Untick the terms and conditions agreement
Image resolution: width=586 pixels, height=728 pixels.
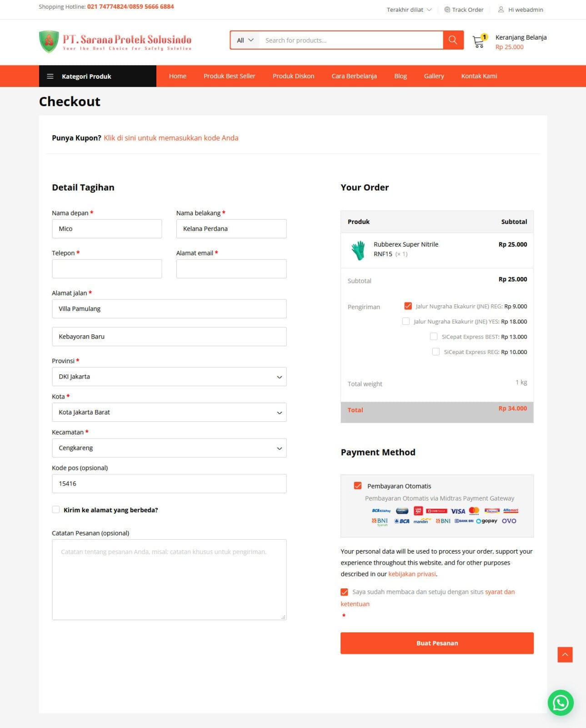click(345, 592)
